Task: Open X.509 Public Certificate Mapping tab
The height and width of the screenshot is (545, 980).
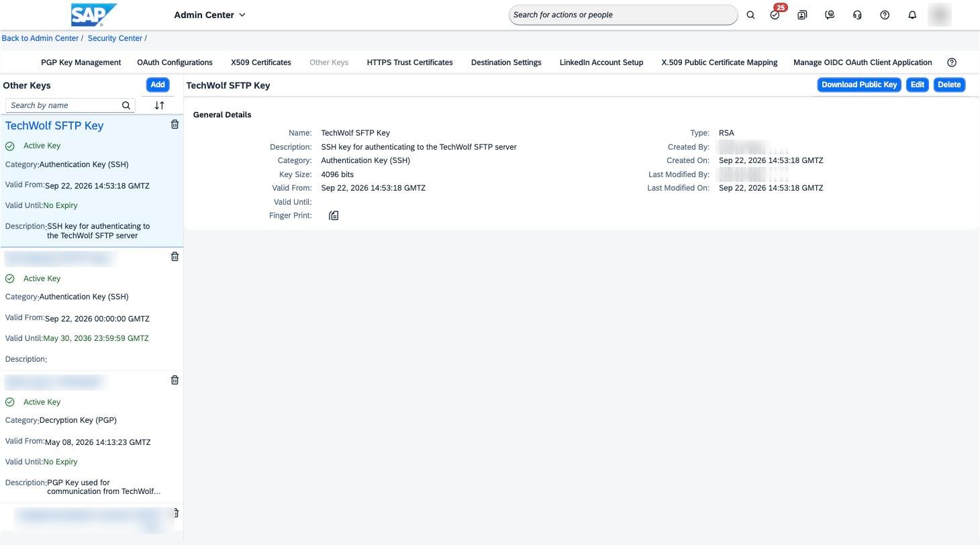Action: point(720,62)
